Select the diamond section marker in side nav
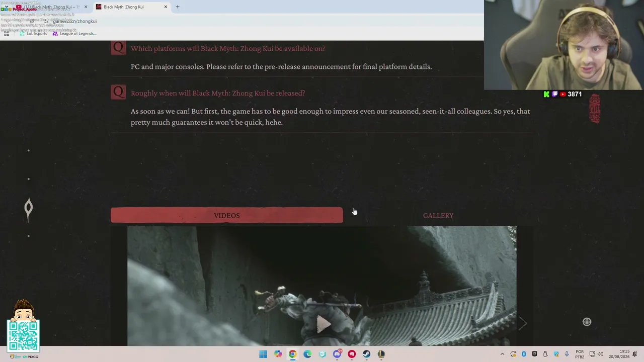Screen dimensions: 644x362 [28, 208]
